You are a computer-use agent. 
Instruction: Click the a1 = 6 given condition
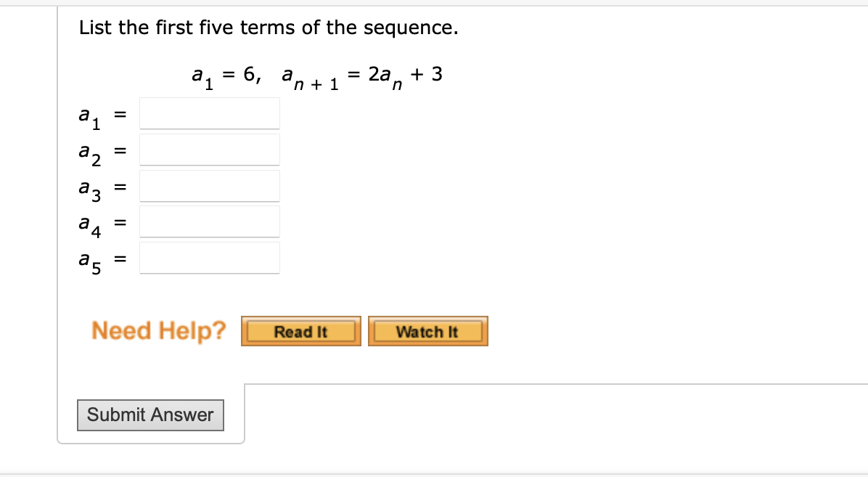[222, 73]
